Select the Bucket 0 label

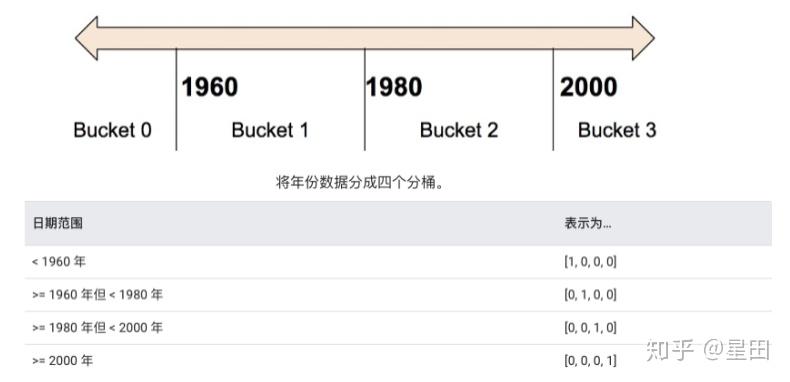click(112, 130)
